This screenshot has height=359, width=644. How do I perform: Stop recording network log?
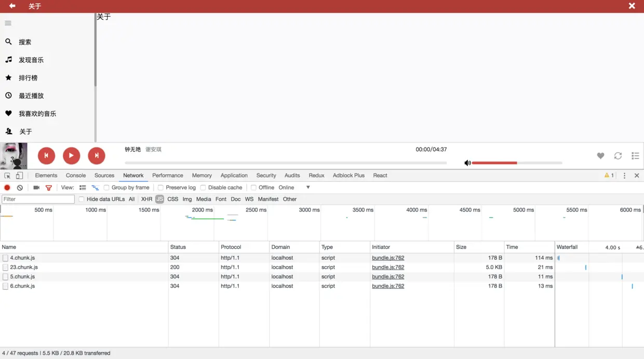(7, 188)
